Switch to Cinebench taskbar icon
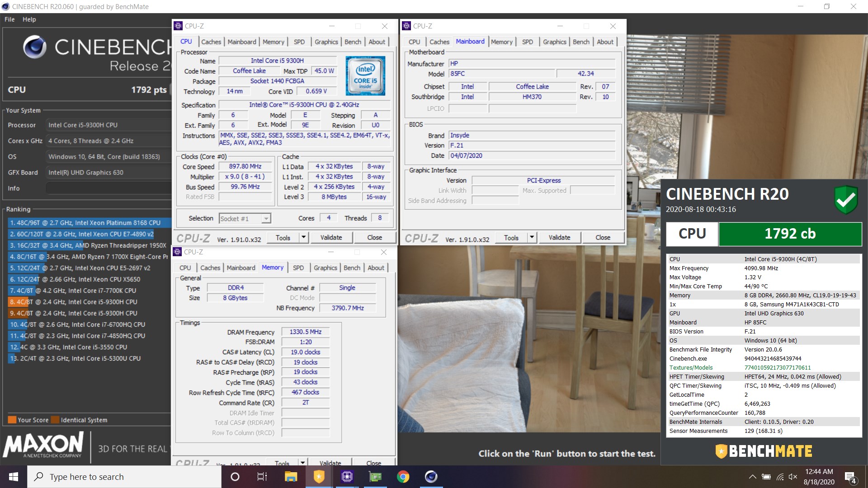This screenshot has height=488, width=868. pos(431,477)
